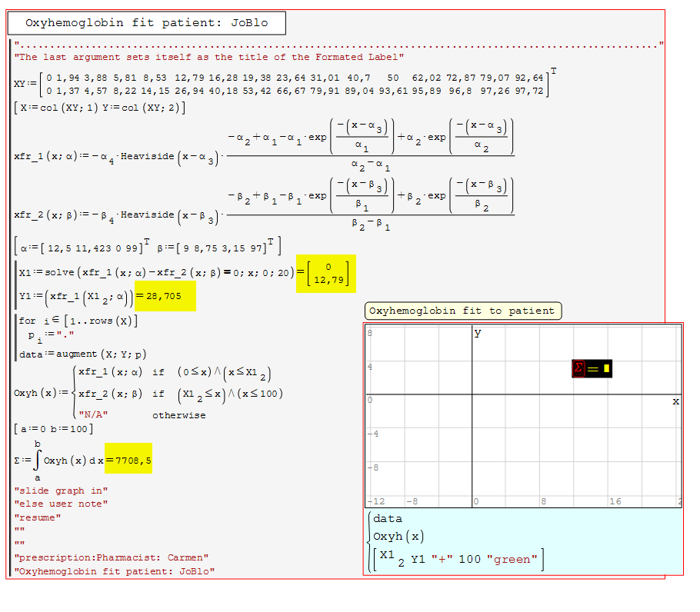Image resolution: width=700 pixels, height=612 pixels.
Task: Click the "Oxyhemoglobin fit to patient" plot label
Action: pyautogui.click(x=462, y=311)
